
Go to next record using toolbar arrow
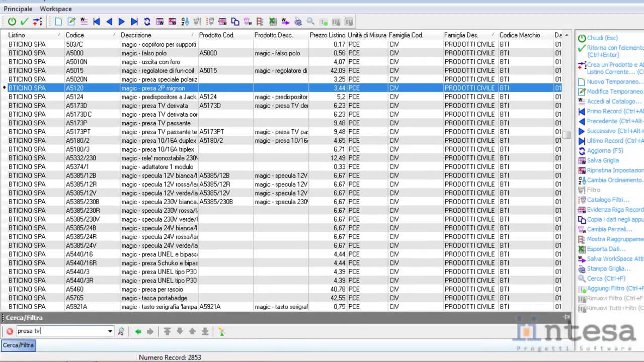(122, 22)
